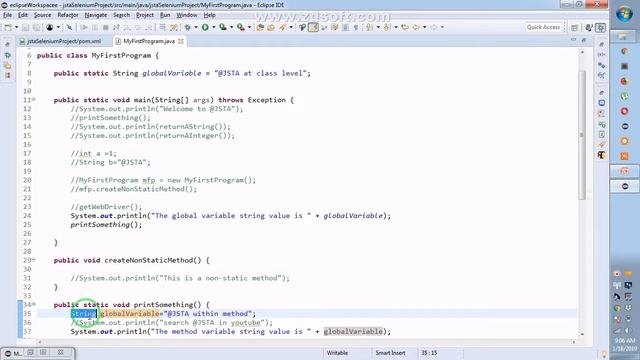Click the Debug gear toolbar icon
The image size is (640, 360).
coord(187,27)
